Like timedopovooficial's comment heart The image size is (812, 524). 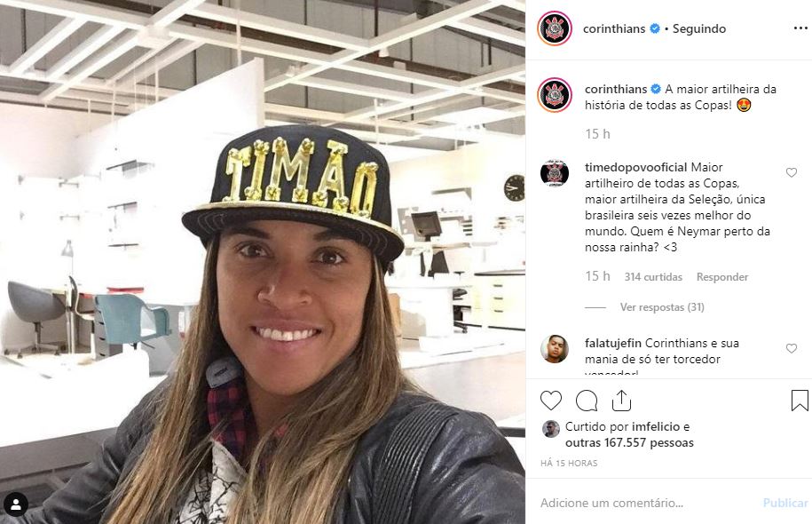tap(792, 172)
